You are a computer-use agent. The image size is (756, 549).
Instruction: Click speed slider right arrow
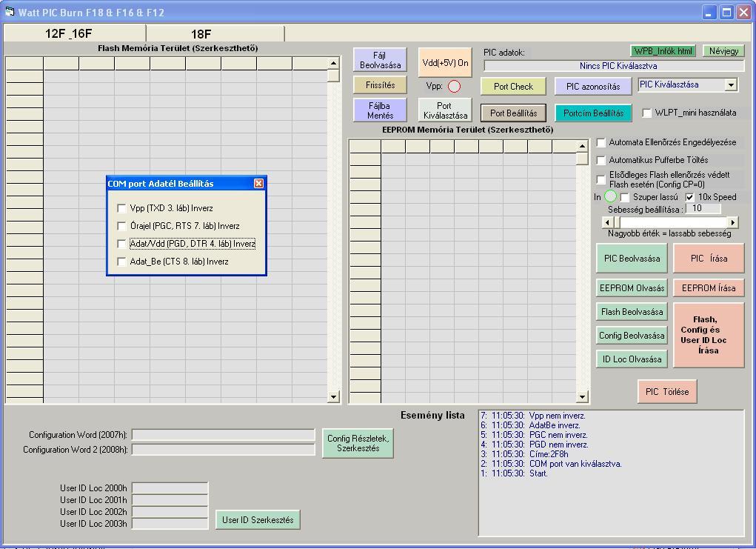tap(733, 222)
